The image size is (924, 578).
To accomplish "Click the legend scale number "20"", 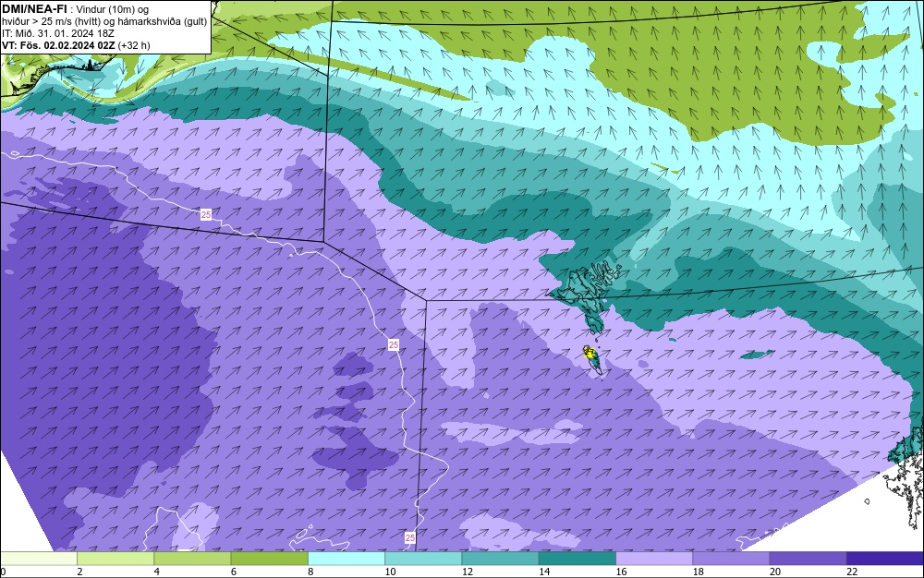I will coord(775,572).
